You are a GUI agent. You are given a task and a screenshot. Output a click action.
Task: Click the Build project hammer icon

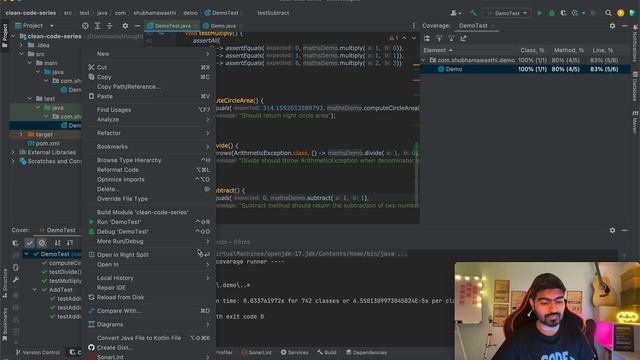[473, 13]
